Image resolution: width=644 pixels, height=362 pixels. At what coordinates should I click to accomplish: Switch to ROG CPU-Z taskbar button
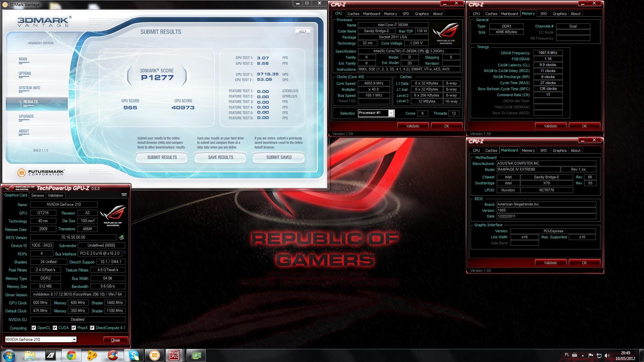point(174,355)
